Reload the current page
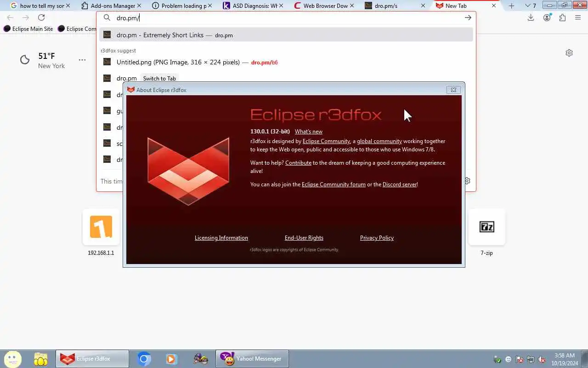 [41, 17]
